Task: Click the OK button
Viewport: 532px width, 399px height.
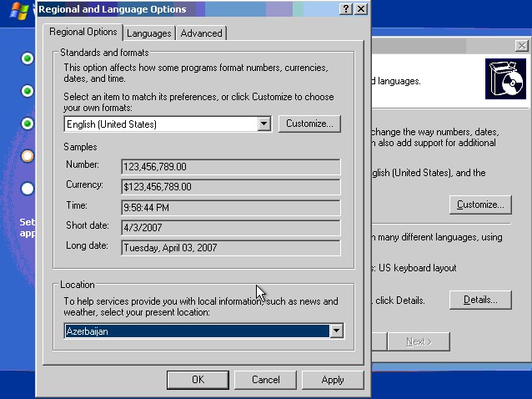Action: tap(198, 380)
